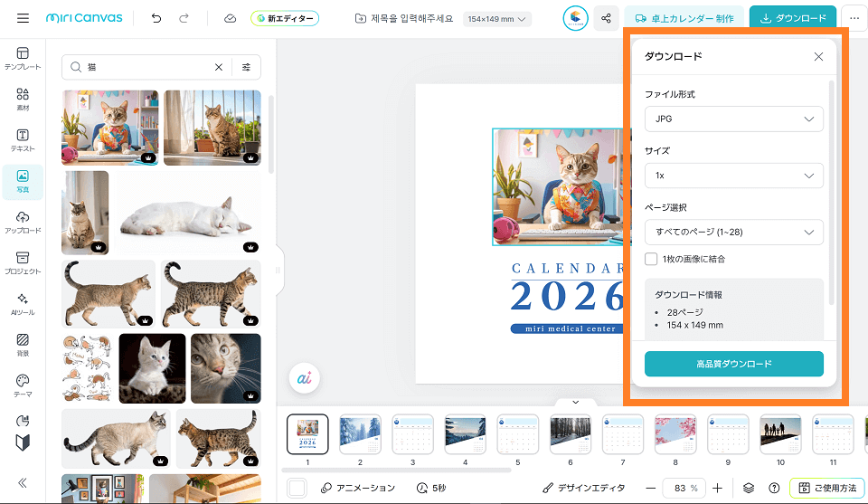Enable the 1枚の画像に結合 checkbox
This screenshot has height=504, width=868.
[x=651, y=260]
